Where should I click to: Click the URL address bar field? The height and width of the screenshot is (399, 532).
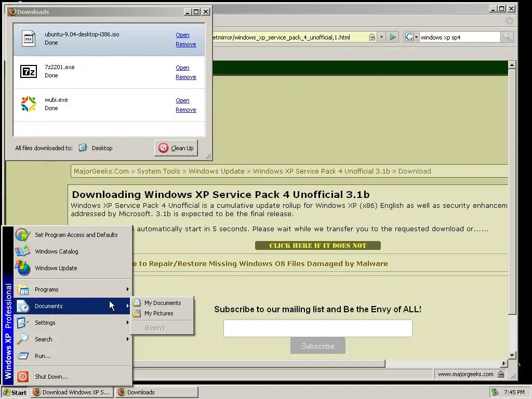point(290,37)
